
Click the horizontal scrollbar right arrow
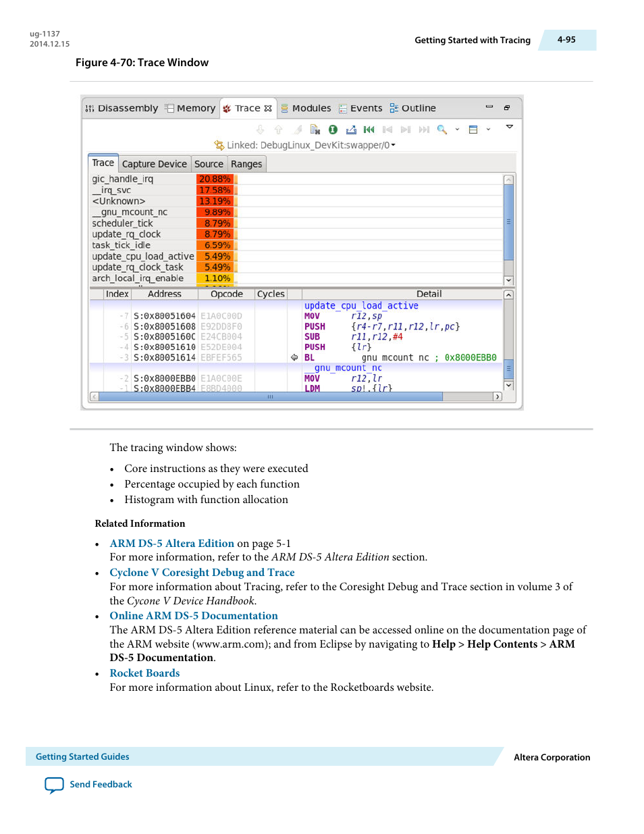coord(498,397)
